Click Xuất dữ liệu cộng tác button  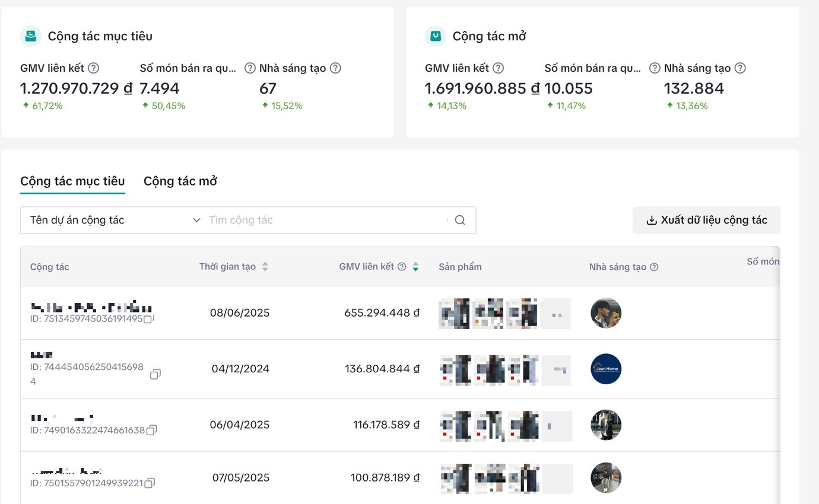coord(706,220)
